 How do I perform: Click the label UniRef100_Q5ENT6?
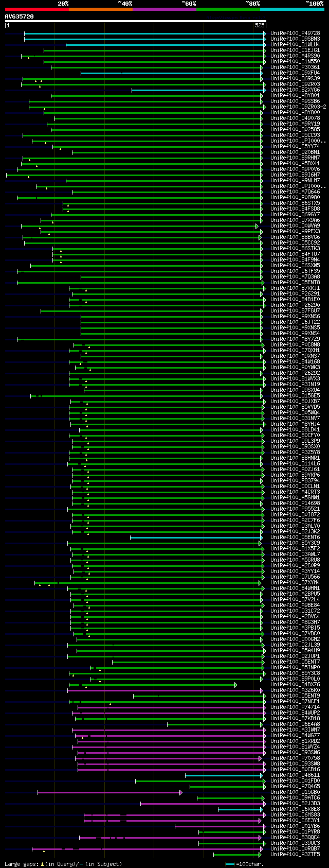[x=295, y=537]
